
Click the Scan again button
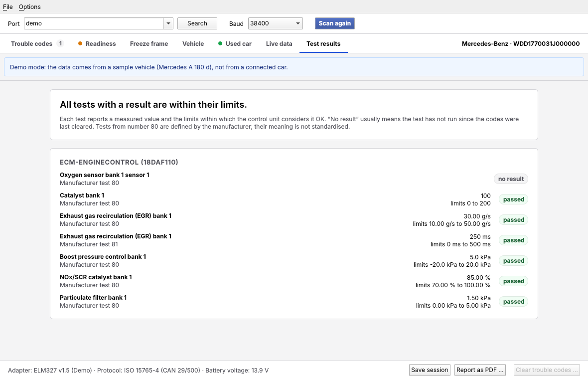tap(334, 23)
